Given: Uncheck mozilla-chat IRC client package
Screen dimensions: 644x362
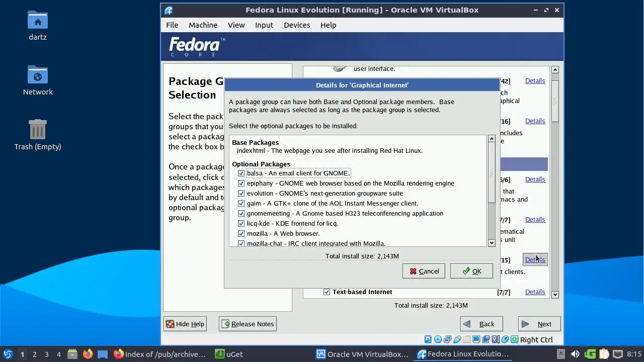Looking at the screenshot, I should (241, 243).
